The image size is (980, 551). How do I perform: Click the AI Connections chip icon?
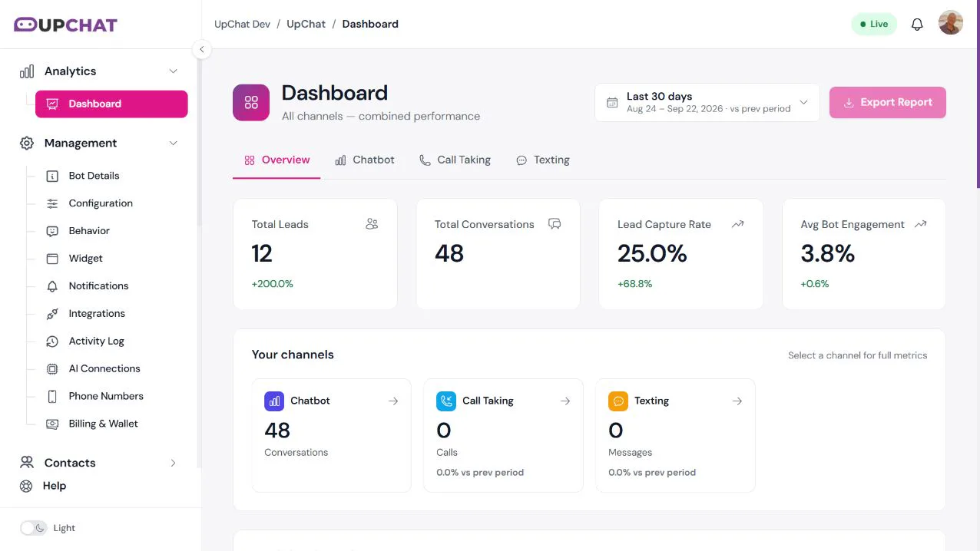pyautogui.click(x=52, y=369)
